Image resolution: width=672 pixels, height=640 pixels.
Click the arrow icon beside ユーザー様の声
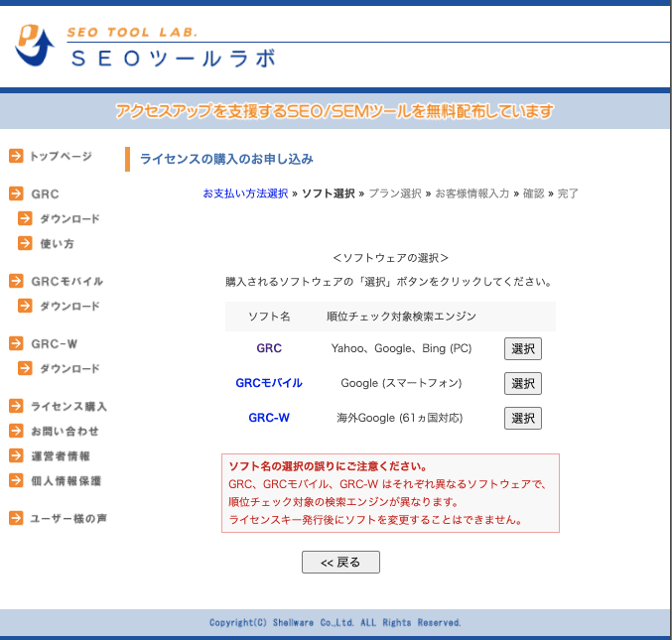[16, 518]
